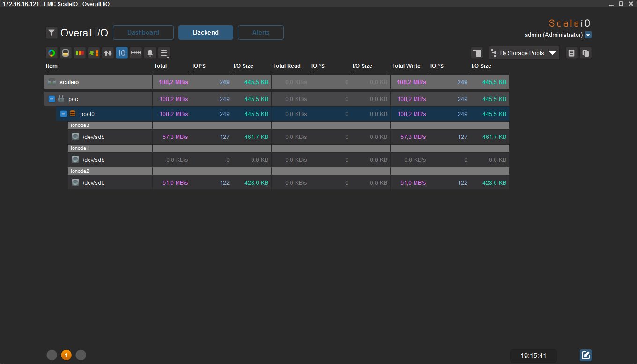Image resolution: width=637 pixels, height=364 pixels.
Task: Click the Total Read column header
Action: [x=287, y=66]
